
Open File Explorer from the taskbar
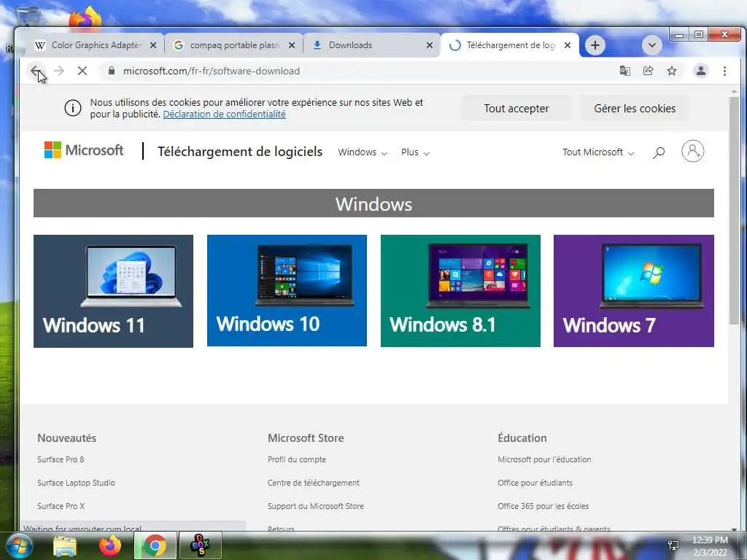click(x=65, y=545)
